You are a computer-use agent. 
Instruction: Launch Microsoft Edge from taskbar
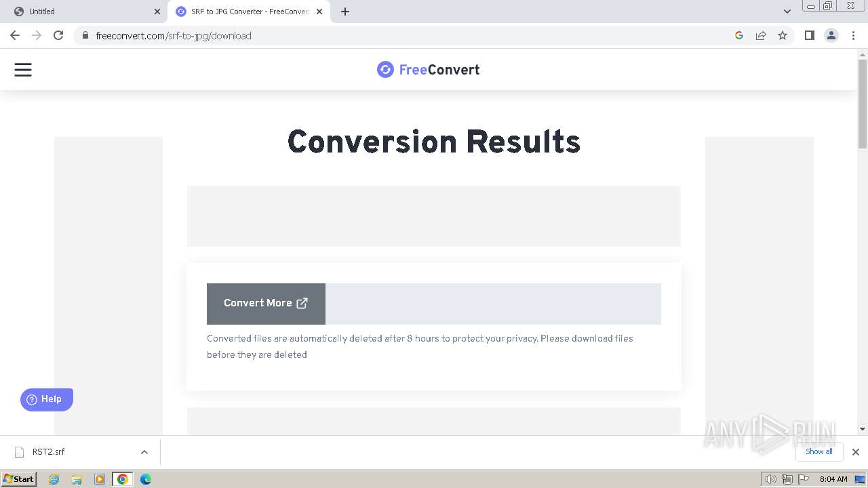146,479
